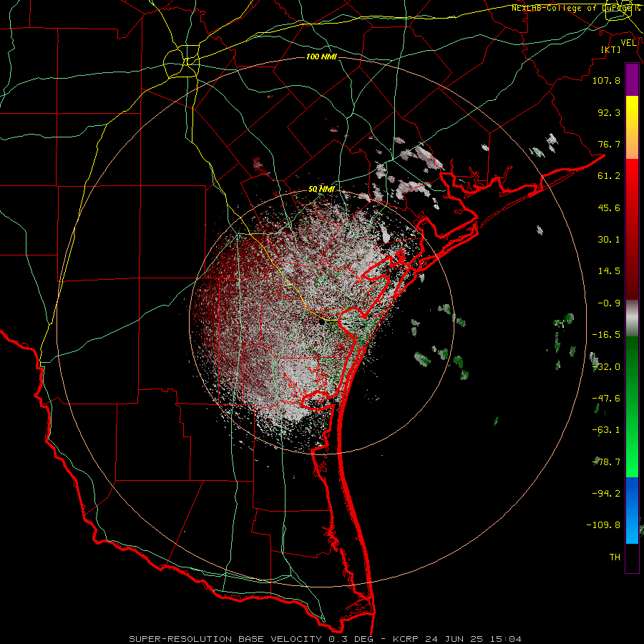Click the -78.7 velocity scale label

click(606, 462)
